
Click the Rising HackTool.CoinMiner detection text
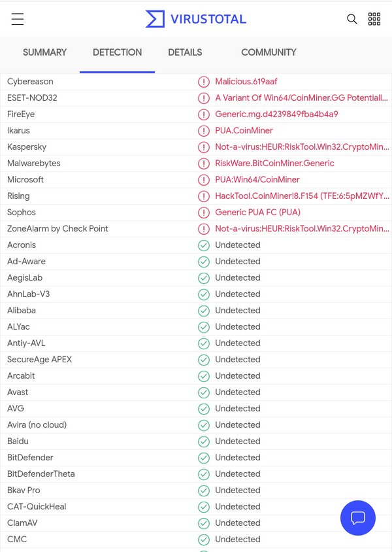pos(302,196)
